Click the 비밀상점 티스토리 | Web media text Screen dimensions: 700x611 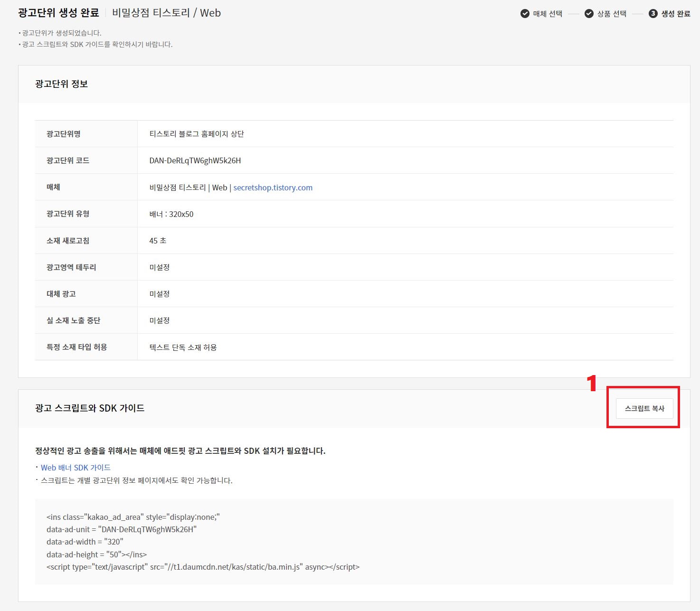click(188, 188)
